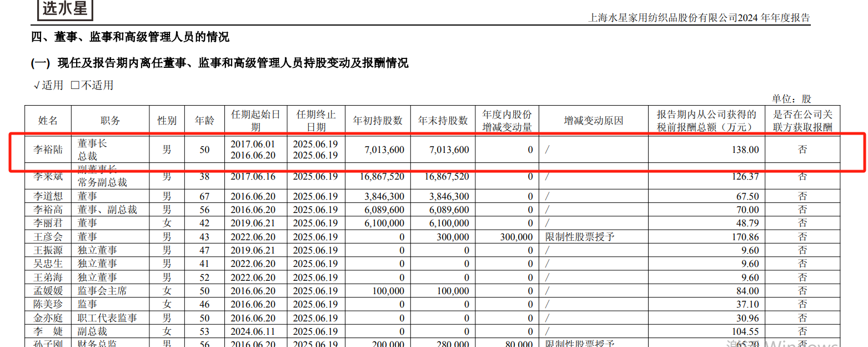Select the name 李 婕
Image resolution: width=868 pixels, height=347 pixels.
[x=48, y=331]
